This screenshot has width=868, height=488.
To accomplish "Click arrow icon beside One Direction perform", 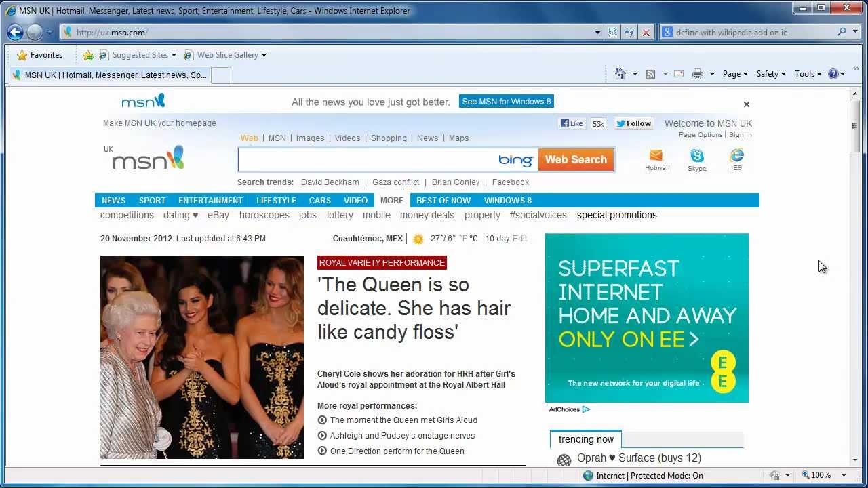I will [x=322, y=451].
